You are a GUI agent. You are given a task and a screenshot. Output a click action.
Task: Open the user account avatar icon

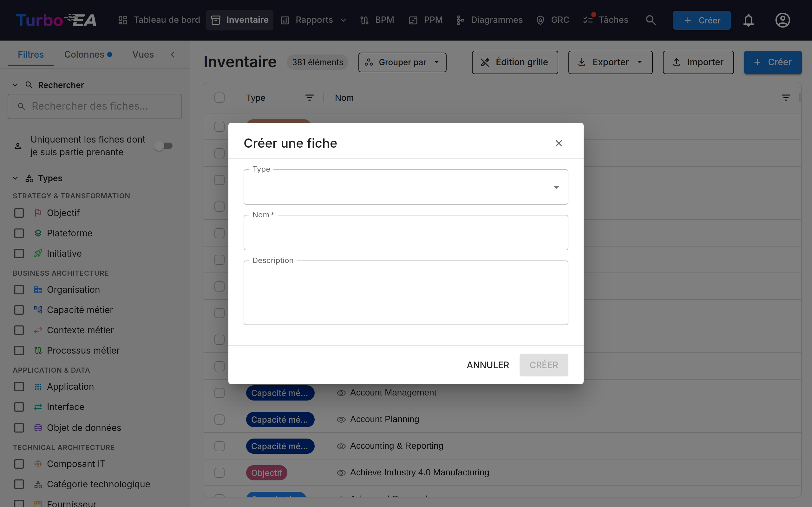coord(783,20)
